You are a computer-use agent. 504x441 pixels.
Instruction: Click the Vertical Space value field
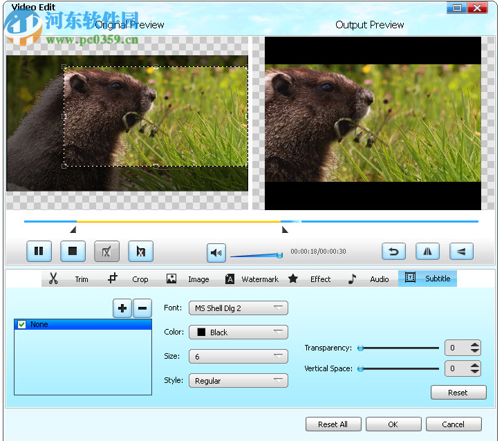pos(457,368)
